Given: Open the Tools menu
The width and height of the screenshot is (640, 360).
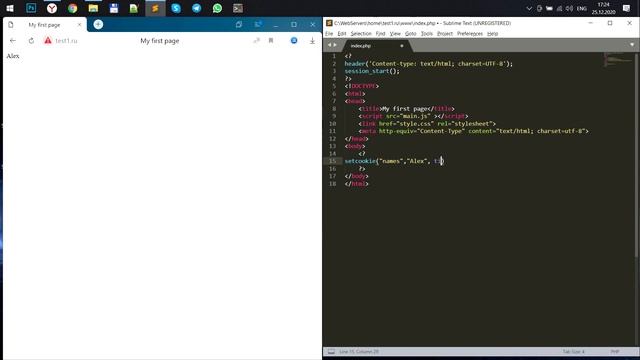Looking at the screenshot, I should 427,33.
